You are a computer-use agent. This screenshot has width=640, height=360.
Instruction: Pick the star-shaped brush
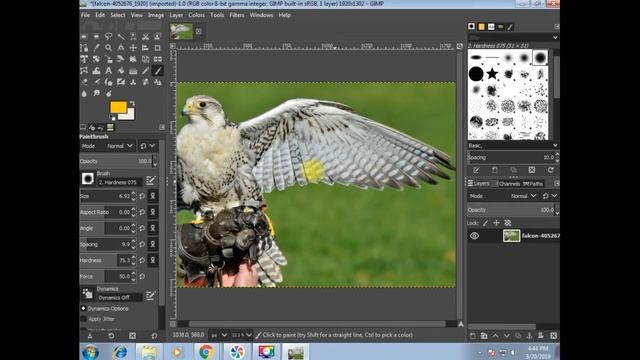click(492, 73)
